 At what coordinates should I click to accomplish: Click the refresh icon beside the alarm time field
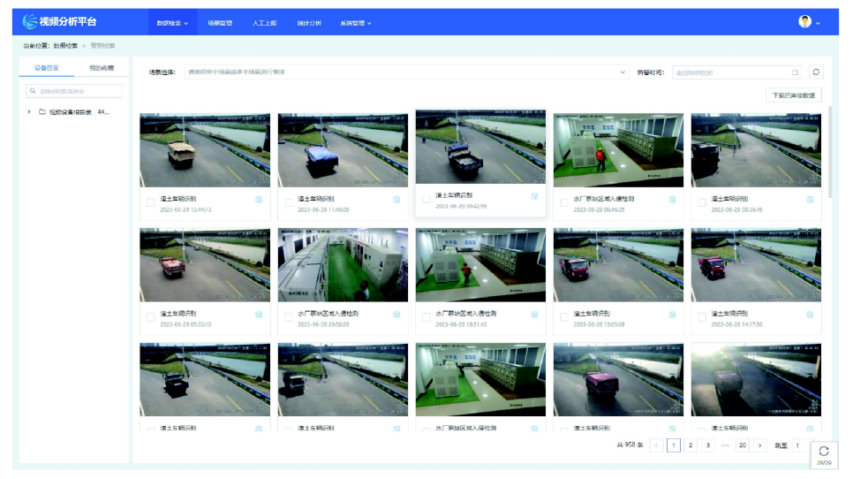tap(816, 72)
